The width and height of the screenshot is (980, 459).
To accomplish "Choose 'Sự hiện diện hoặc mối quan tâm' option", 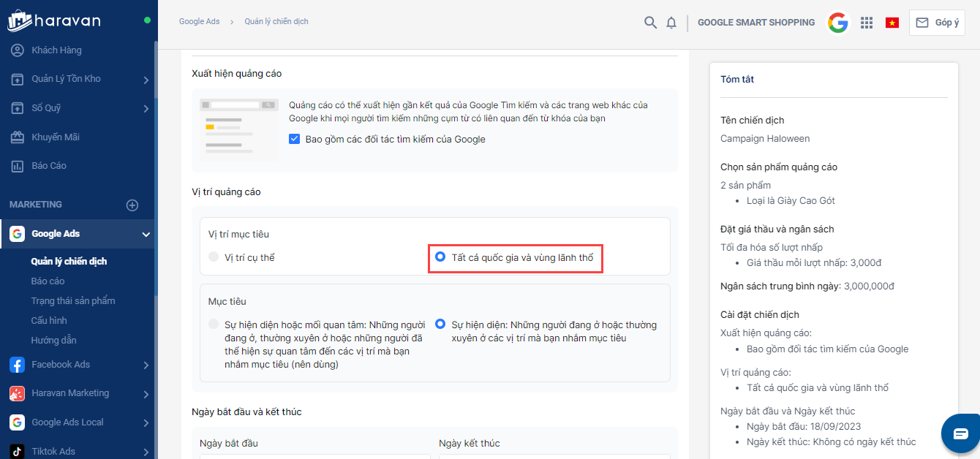I will pyautogui.click(x=214, y=325).
